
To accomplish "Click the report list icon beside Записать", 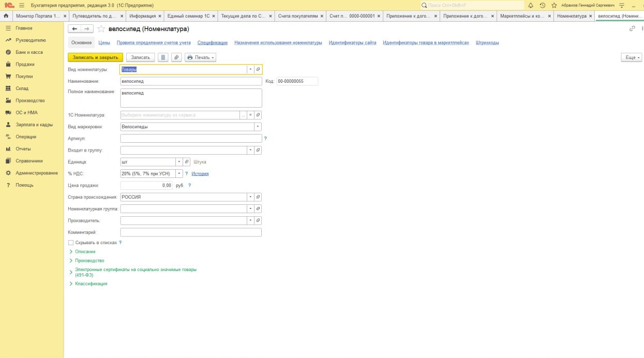I will (163, 57).
